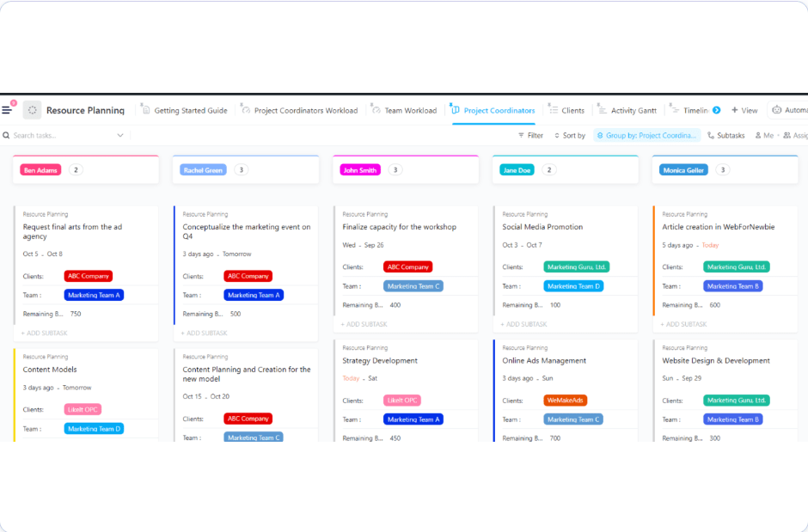Open the Strategy Development task

pyautogui.click(x=380, y=360)
